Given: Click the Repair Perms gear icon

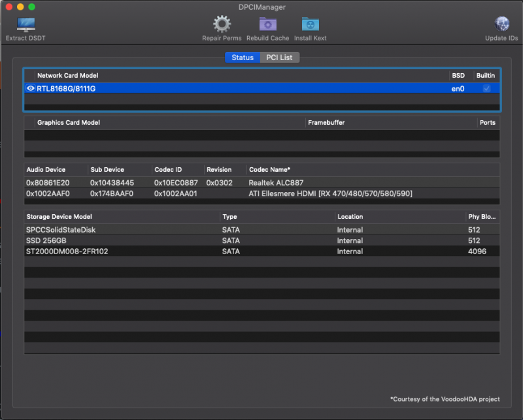Looking at the screenshot, I should click(222, 25).
